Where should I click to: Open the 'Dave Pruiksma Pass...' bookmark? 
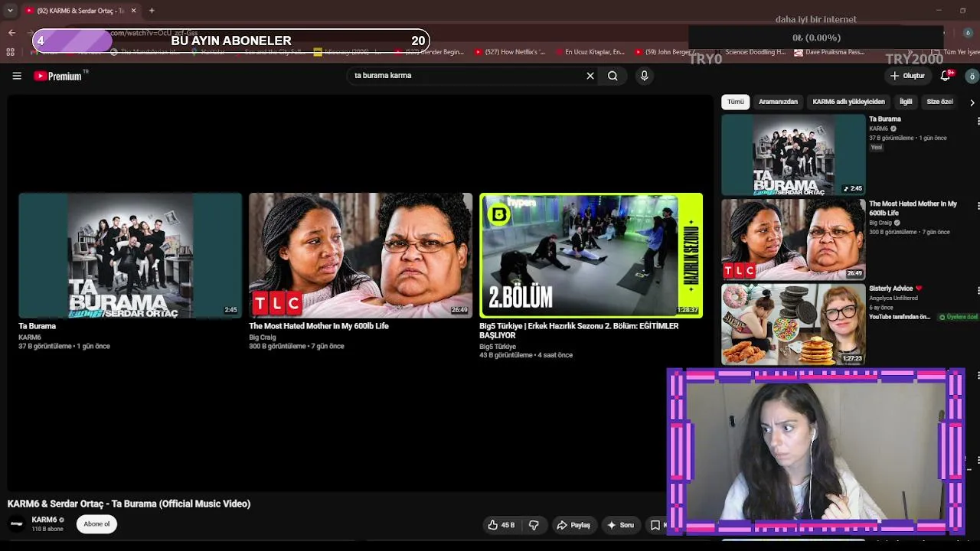830,52
